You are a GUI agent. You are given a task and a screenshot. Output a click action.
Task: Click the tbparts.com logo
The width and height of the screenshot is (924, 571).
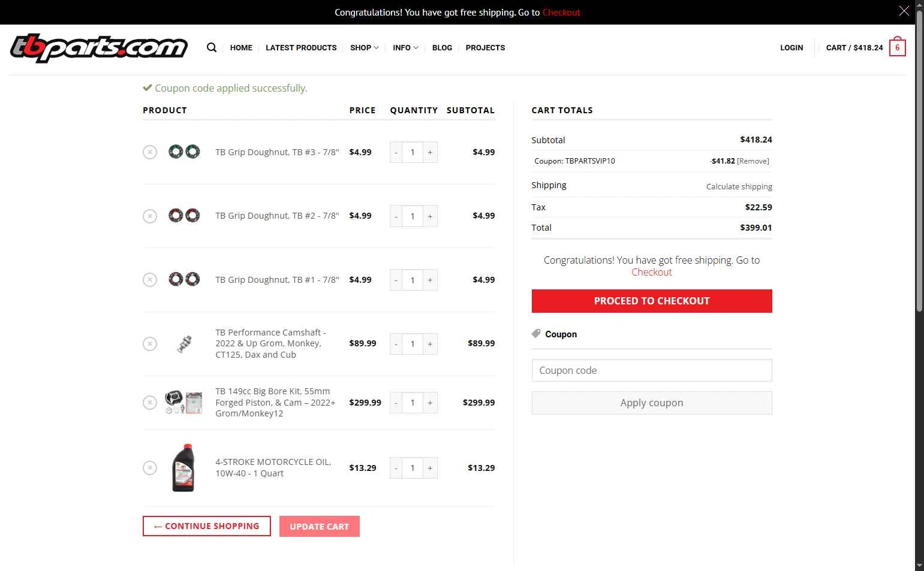point(99,48)
